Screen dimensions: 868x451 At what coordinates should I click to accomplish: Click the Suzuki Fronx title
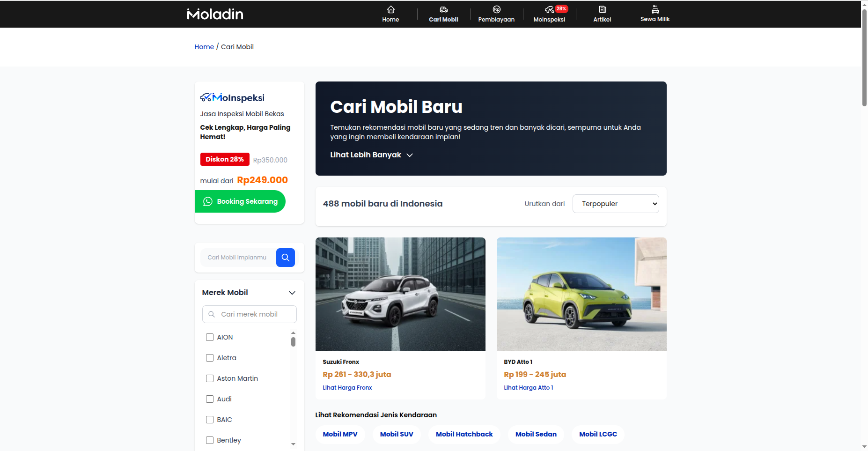click(x=341, y=362)
